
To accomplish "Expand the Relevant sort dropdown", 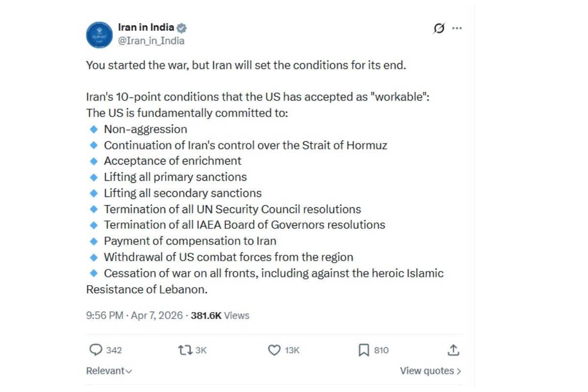I will [109, 371].
